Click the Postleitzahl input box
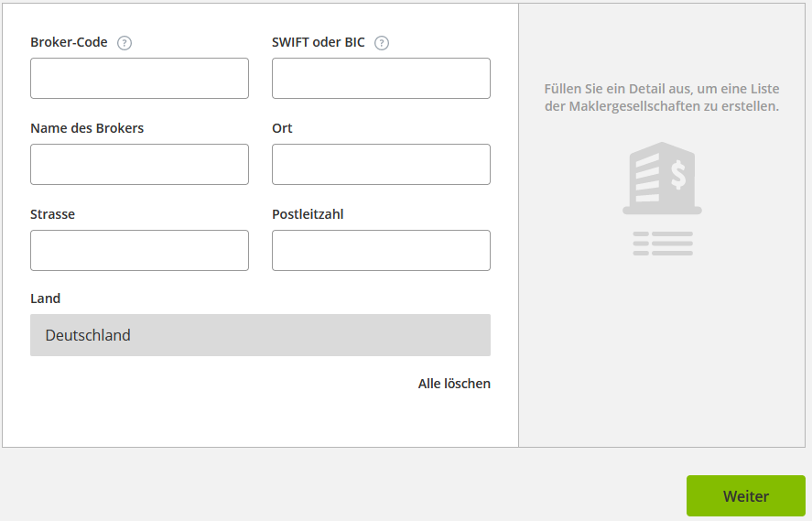812x521 pixels. [381, 251]
